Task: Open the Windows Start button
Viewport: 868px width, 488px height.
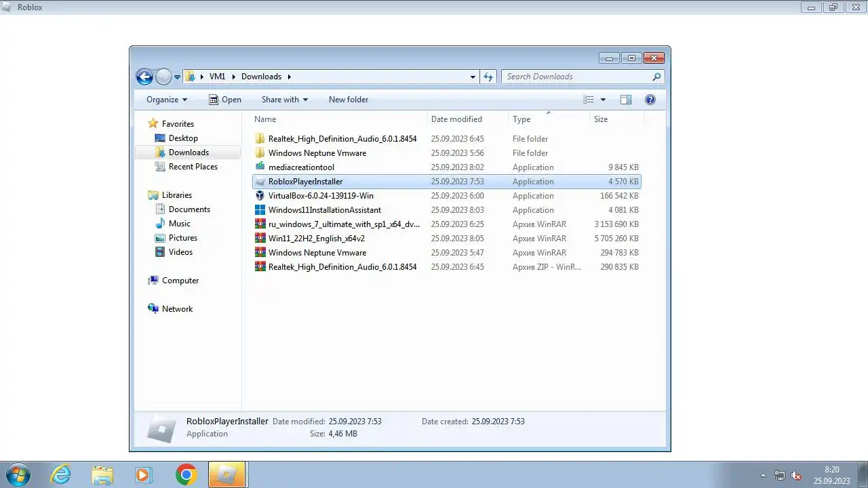Action: 18,474
